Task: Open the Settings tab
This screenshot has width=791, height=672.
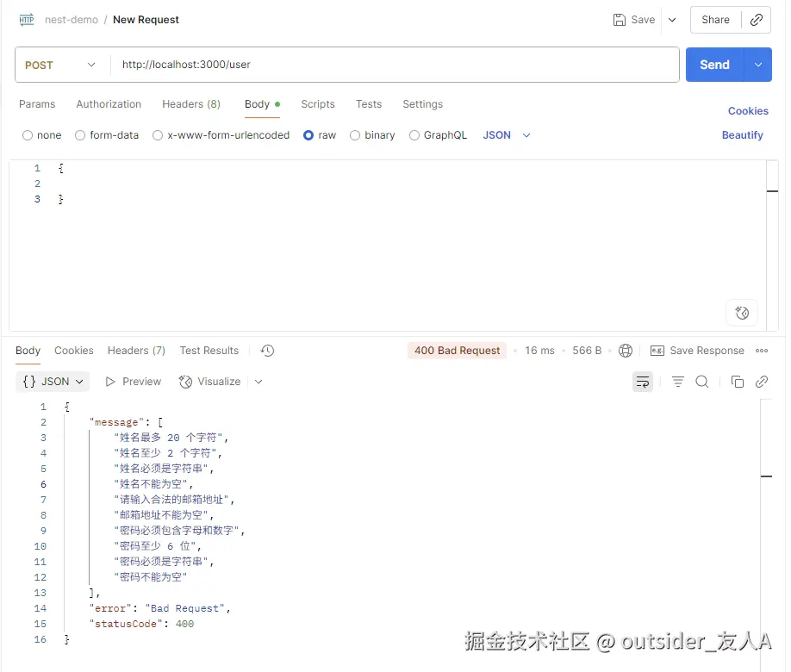Action: point(423,104)
